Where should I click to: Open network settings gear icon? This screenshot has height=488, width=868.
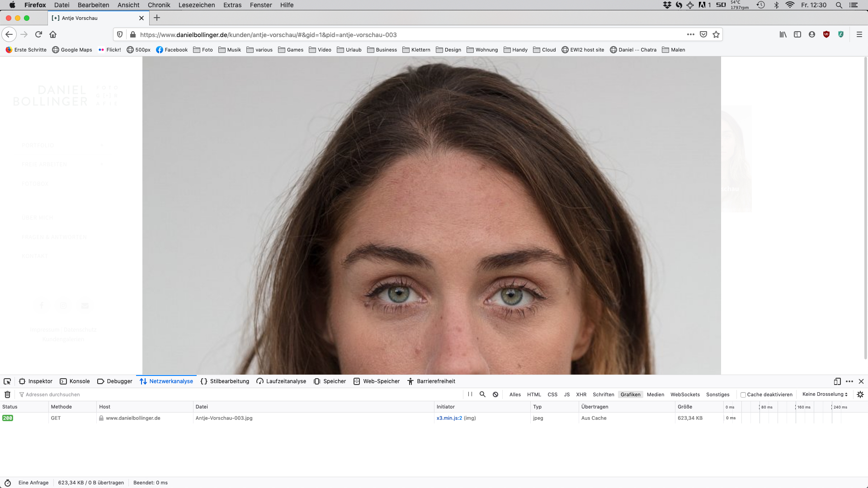point(860,394)
